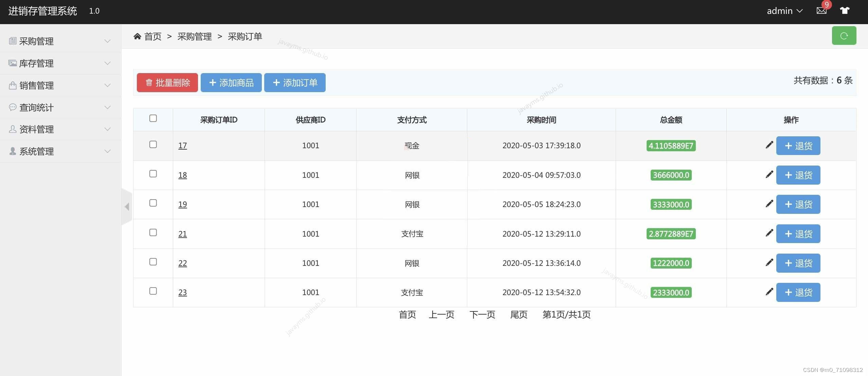This screenshot has height=376, width=868.
Task: Collapse sidebar with left arrow handle
Action: pos(127,206)
